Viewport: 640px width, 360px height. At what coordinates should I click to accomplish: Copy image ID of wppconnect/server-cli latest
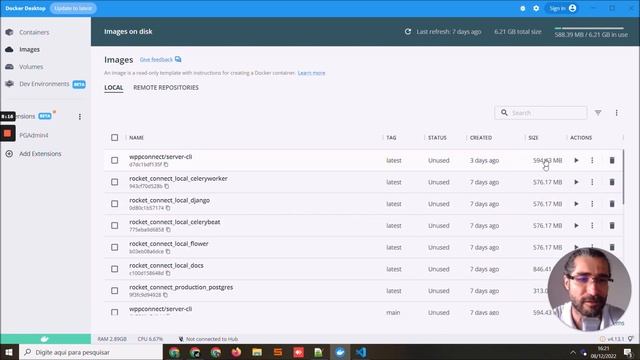[166, 164]
